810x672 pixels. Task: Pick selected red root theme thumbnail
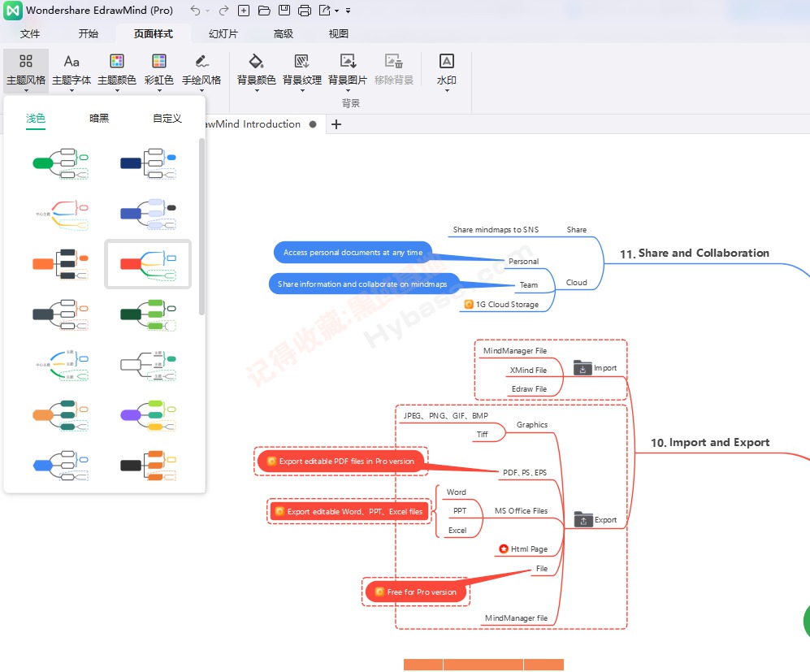(x=148, y=264)
